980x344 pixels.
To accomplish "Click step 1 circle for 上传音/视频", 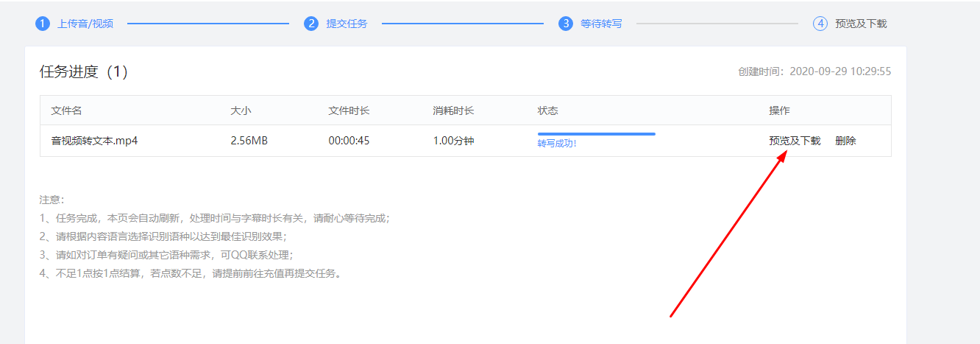I will click(x=43, y=24).
